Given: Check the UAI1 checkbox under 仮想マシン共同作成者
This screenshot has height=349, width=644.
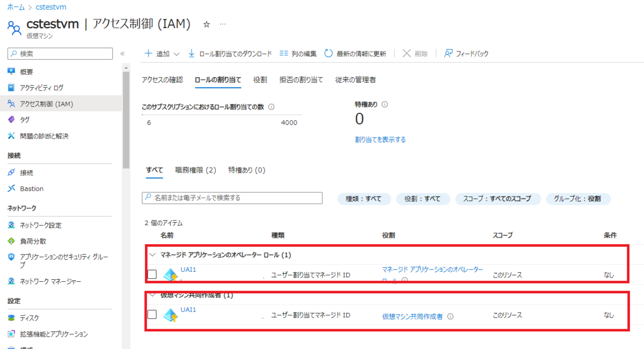Looking at the screenshot, I should (x=152, y=315).
